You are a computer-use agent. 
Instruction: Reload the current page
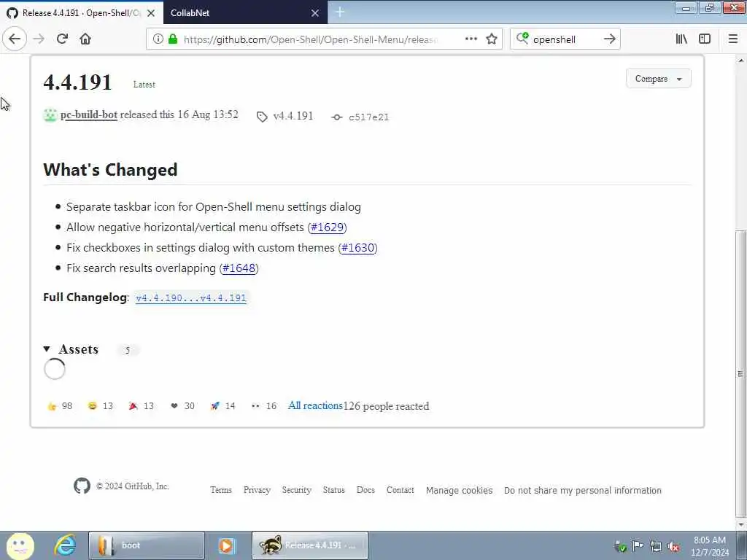click(x=62, y=39)
